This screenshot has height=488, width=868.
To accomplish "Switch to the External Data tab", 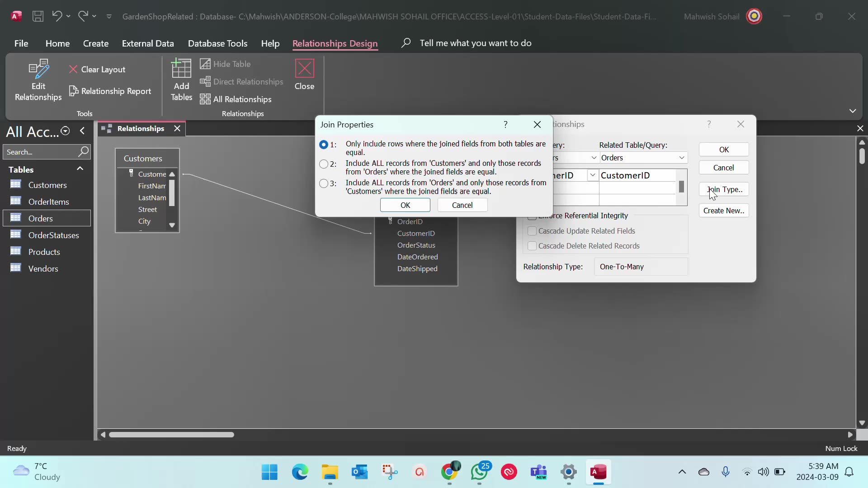I will [148, 43].
